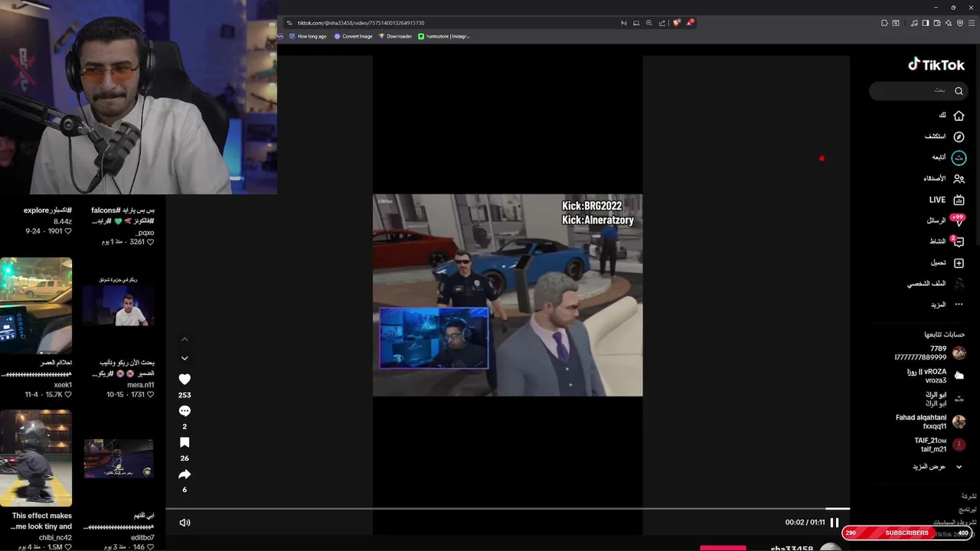
Task: Click the TikTok logo
Action: (x=936, y=65)
